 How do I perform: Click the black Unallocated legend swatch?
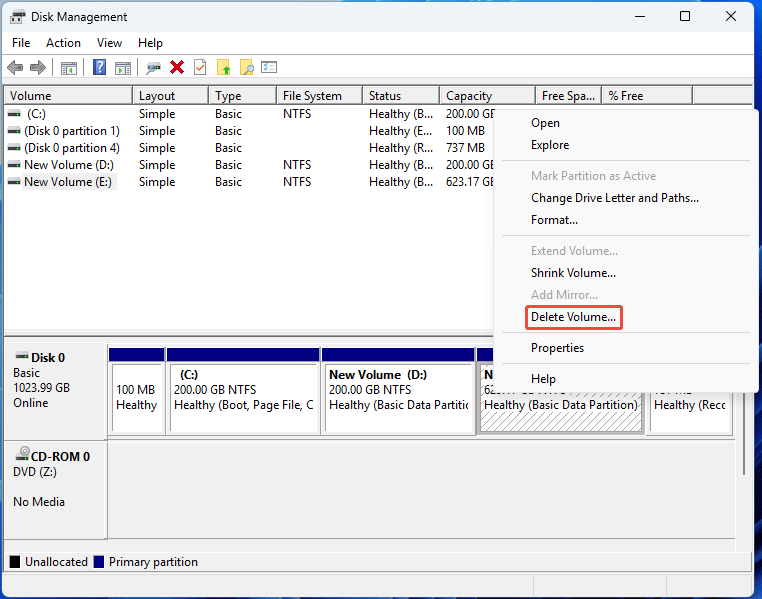coord(15,562)
